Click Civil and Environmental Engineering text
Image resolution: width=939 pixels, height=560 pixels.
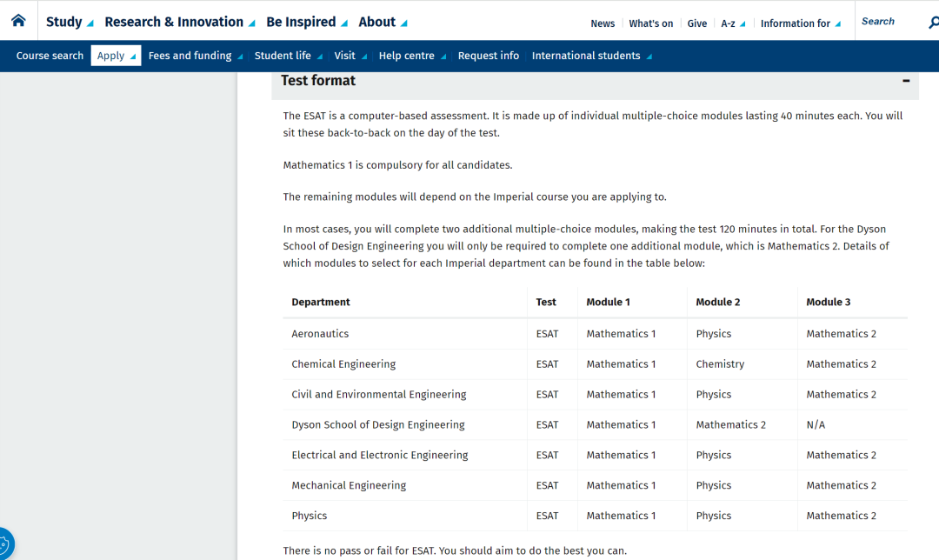tap(379, 394)
